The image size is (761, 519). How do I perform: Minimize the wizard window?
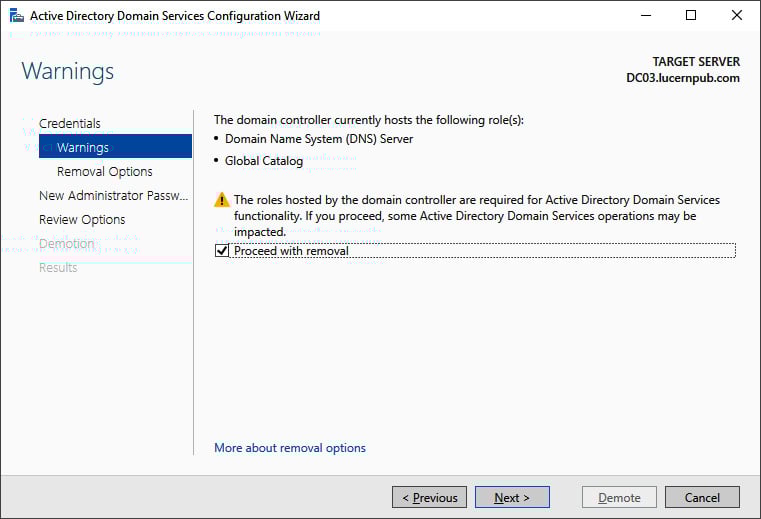pos(646,16)
